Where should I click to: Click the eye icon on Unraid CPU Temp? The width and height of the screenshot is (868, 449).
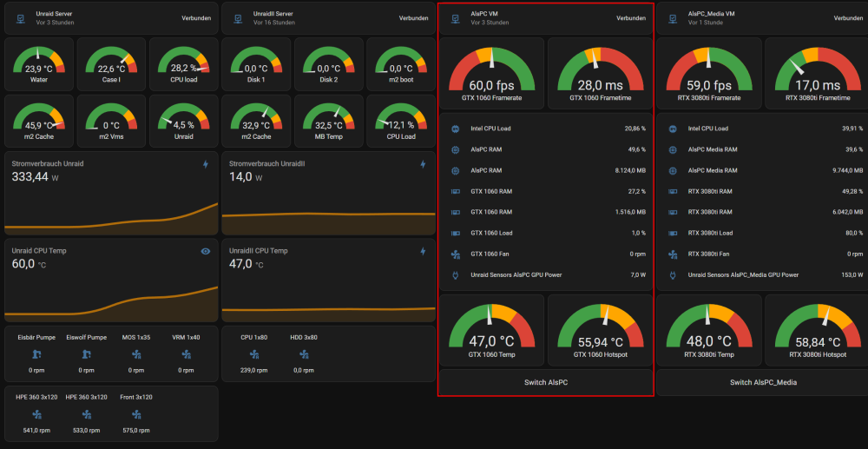click(x=206, y=251)
